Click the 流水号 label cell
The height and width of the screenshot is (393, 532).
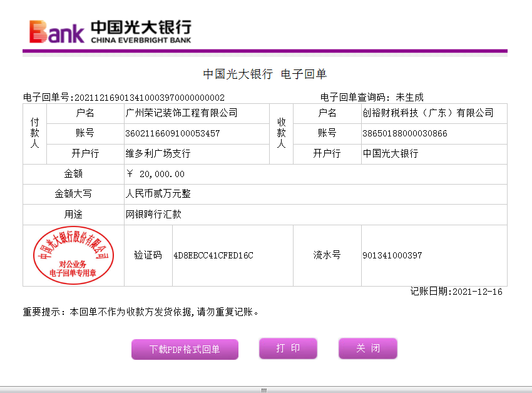pos(327,255)
